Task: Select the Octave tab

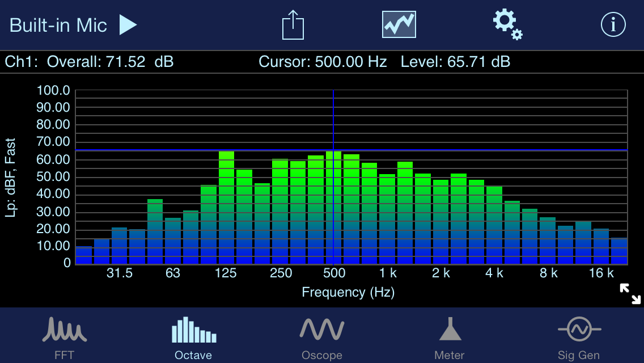Action: pyautogui.click(x=193, y=339)
